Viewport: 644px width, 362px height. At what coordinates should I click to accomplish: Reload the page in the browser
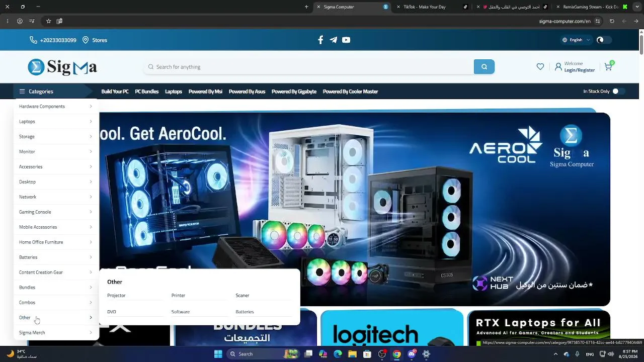tap(612, 21)
